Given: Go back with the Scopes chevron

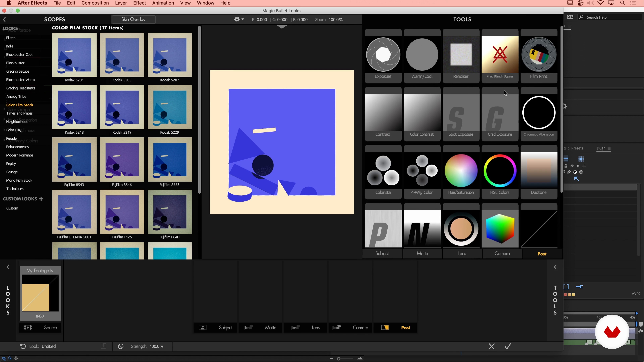Looking at the screenshot, I should 4,19.
